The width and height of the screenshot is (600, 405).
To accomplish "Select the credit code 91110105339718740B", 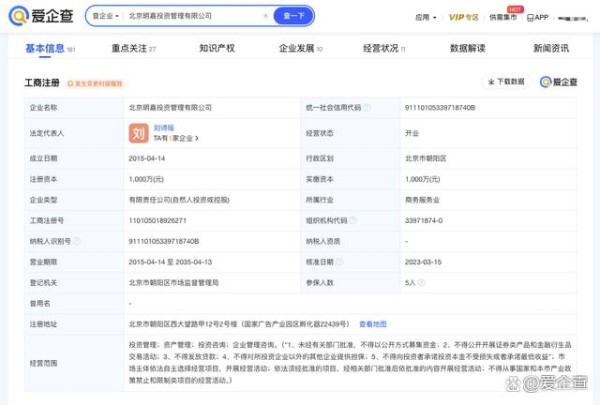I will (x=440, y=108).
